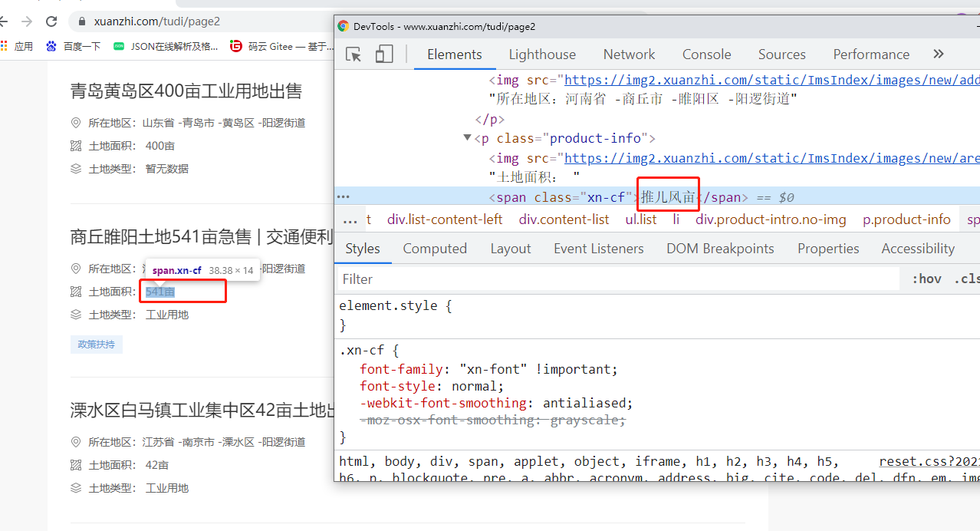Open the JSON在线解析 bookmark

(166, 46)
